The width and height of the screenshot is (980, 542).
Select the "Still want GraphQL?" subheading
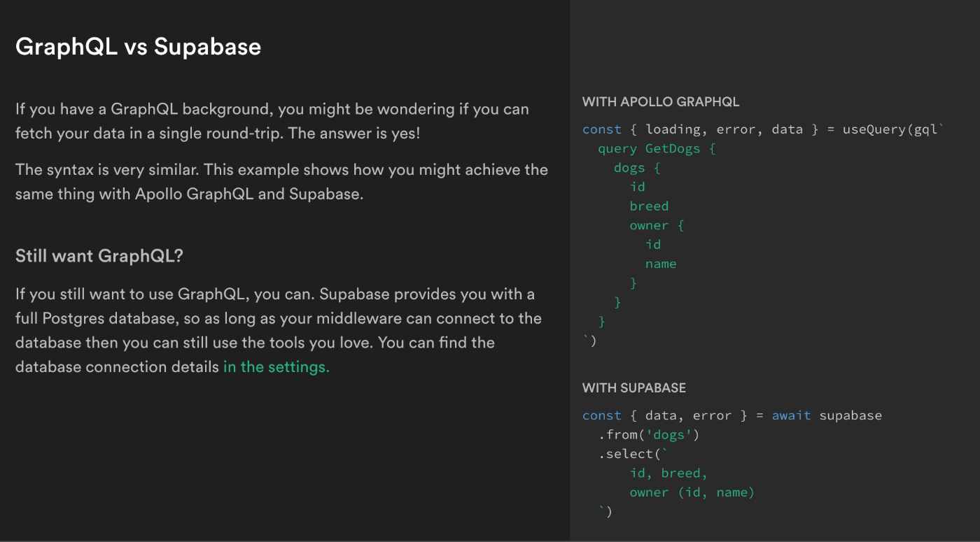point(99,256)
